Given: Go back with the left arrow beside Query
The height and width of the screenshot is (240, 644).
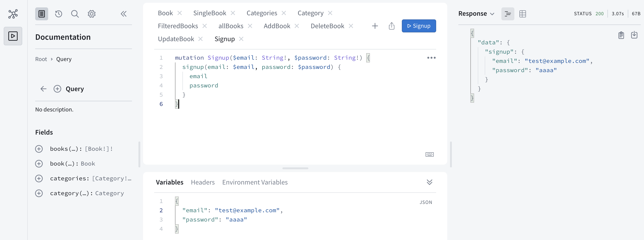Looking at the screenshot, I should pos(44,89).
